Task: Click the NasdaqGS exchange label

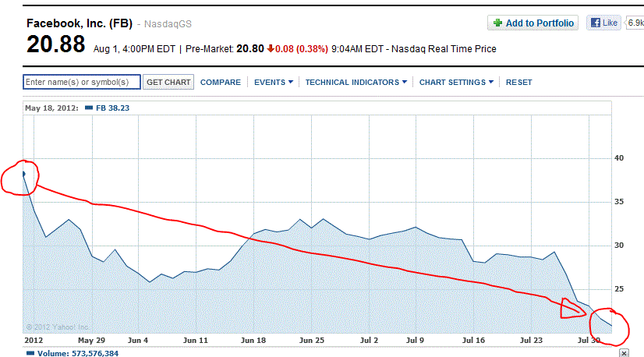Action: pos(168,24)
